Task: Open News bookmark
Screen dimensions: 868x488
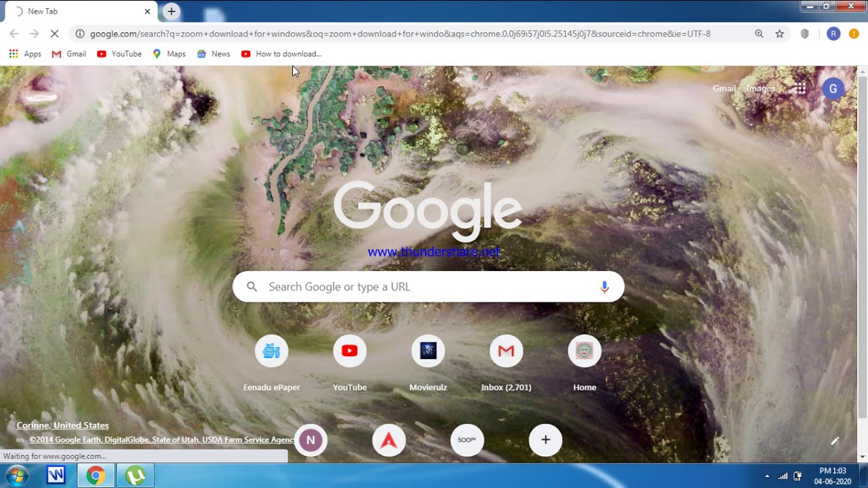Action: click(x=214, y=54)
